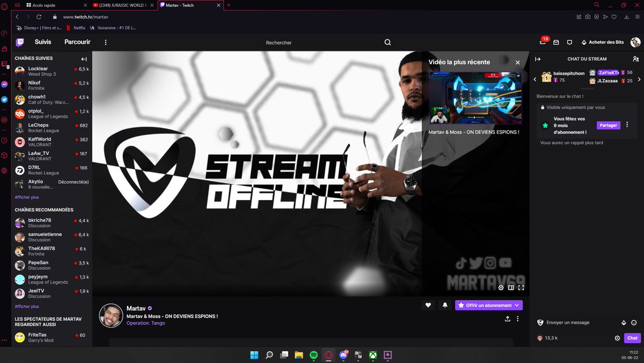
Task: Open Opera sidebar settings gear
Action: 4,171
